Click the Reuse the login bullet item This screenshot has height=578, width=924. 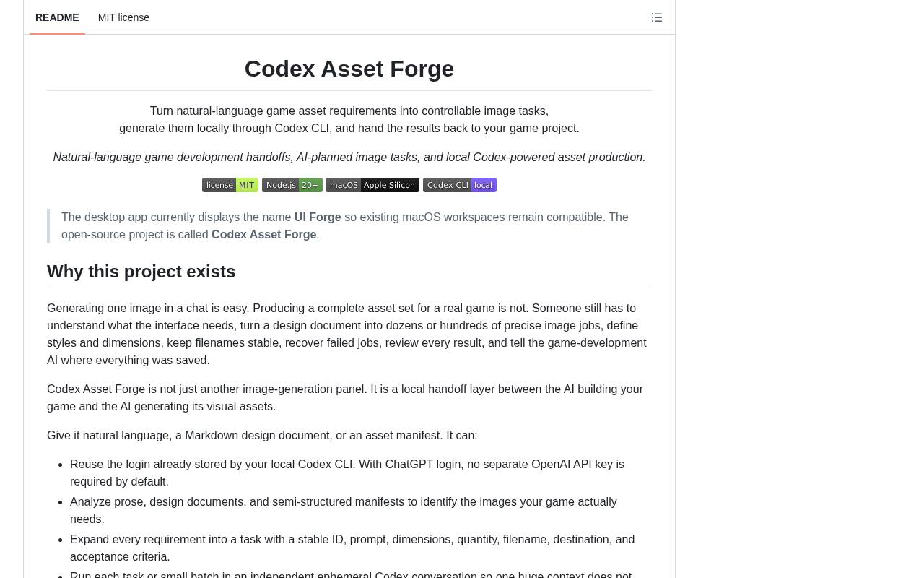coord(347,473)
